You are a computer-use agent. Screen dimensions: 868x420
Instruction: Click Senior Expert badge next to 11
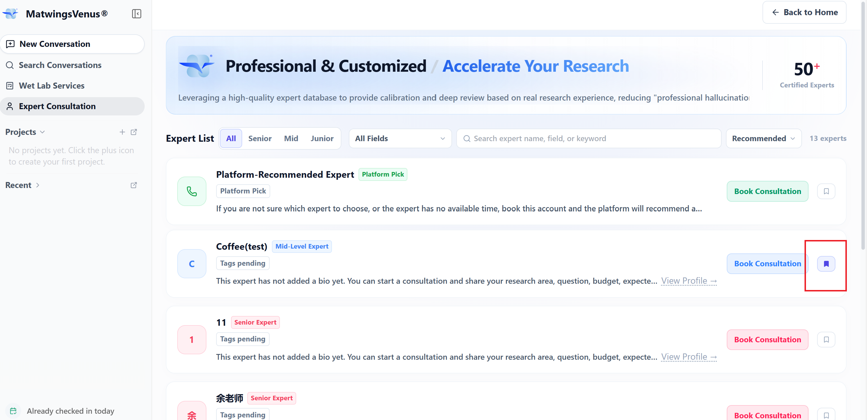255,322
